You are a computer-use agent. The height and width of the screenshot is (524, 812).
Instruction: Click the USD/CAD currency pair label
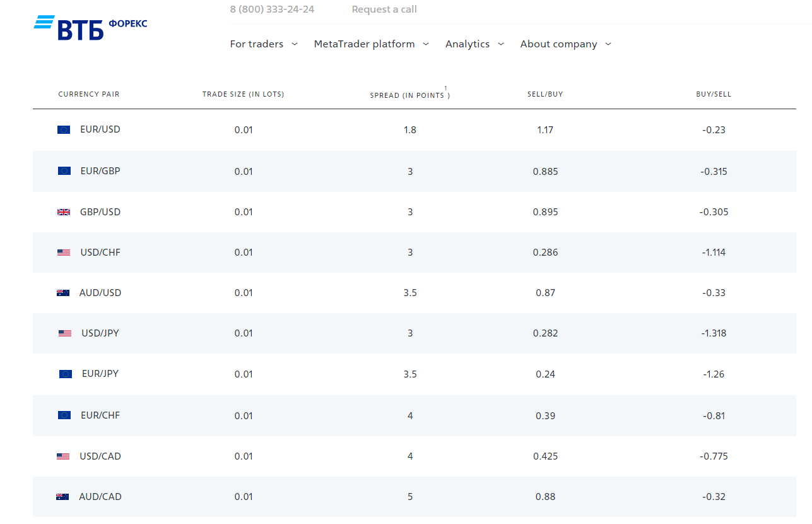click(x=100, y=456)
